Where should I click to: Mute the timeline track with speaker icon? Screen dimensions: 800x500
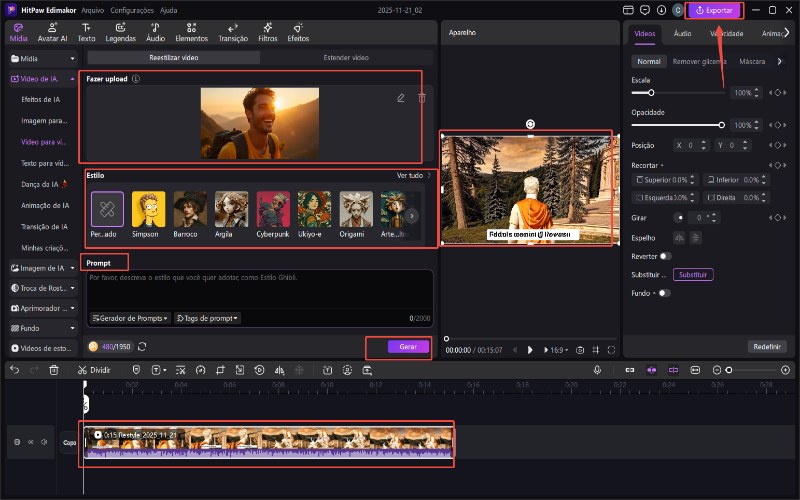tap(44, 442)
